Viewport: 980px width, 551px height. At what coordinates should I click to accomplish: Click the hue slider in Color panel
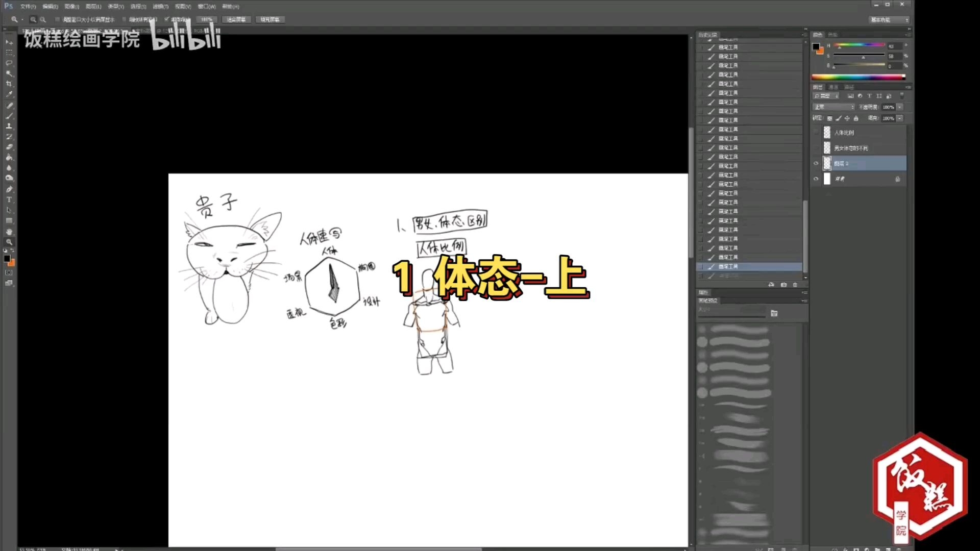tap(860, 45)
